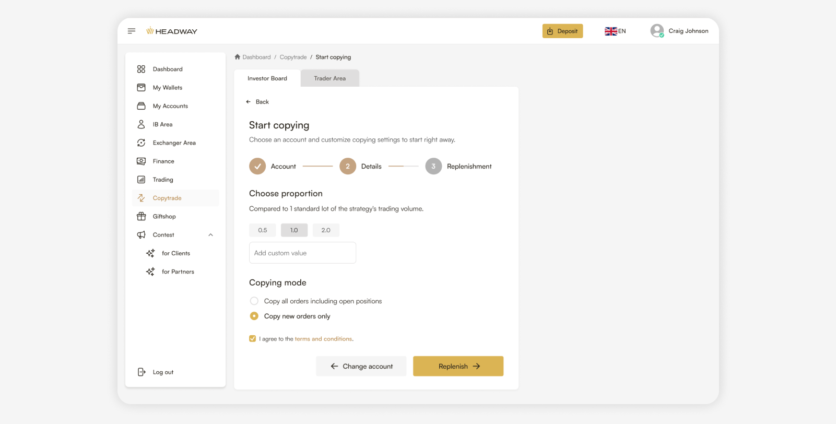This screenshot has height=424, width=836.
Task: Toggle the terms agreement checkbox
Action: 252,339
